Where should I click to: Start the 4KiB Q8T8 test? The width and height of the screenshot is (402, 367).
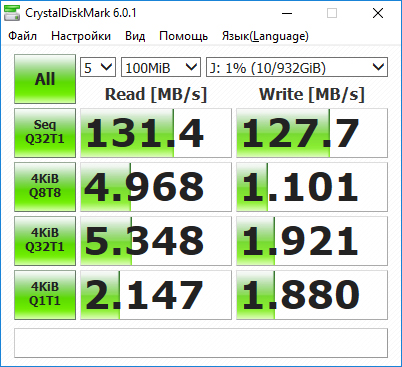coord(45,187)
